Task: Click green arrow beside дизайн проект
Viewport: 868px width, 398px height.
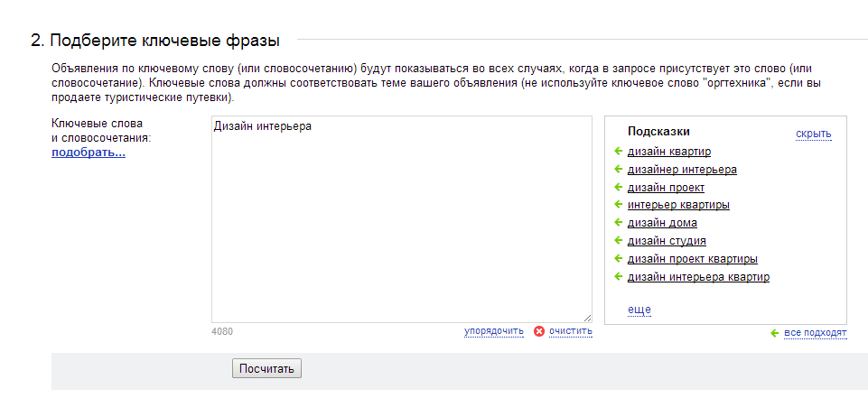Action: click(619, 187)
